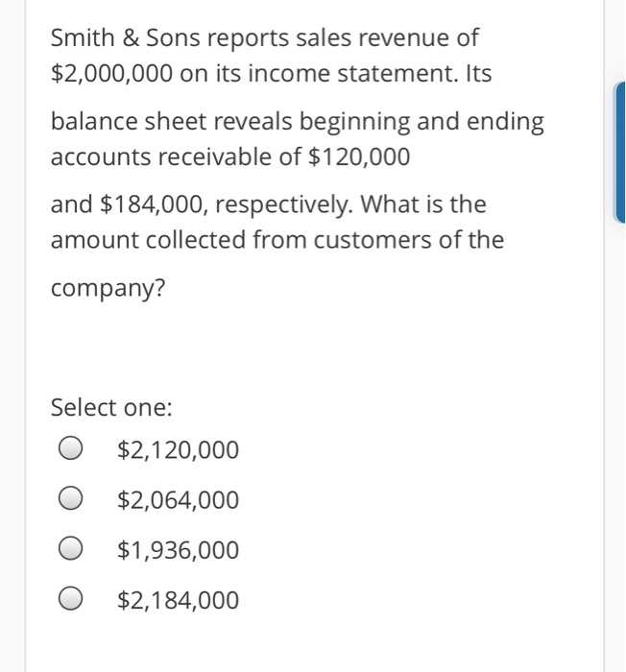Mark the $1,936,000 radio button
Image resolution: width=626 pixels, height=672 pixels.
tap(70, 548)
